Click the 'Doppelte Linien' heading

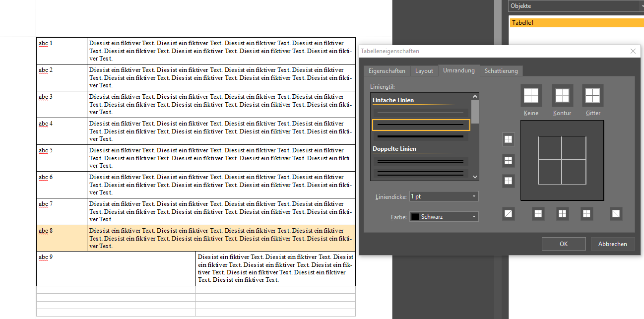(394, 149)
